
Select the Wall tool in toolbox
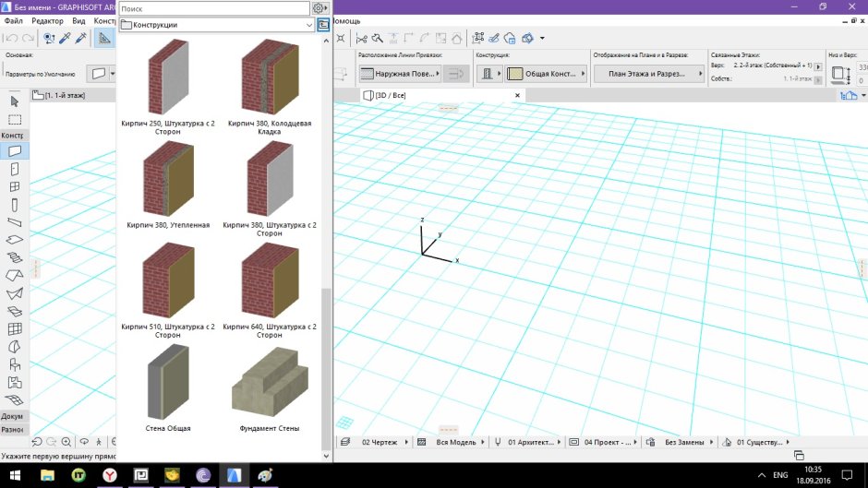click(15, 150)
